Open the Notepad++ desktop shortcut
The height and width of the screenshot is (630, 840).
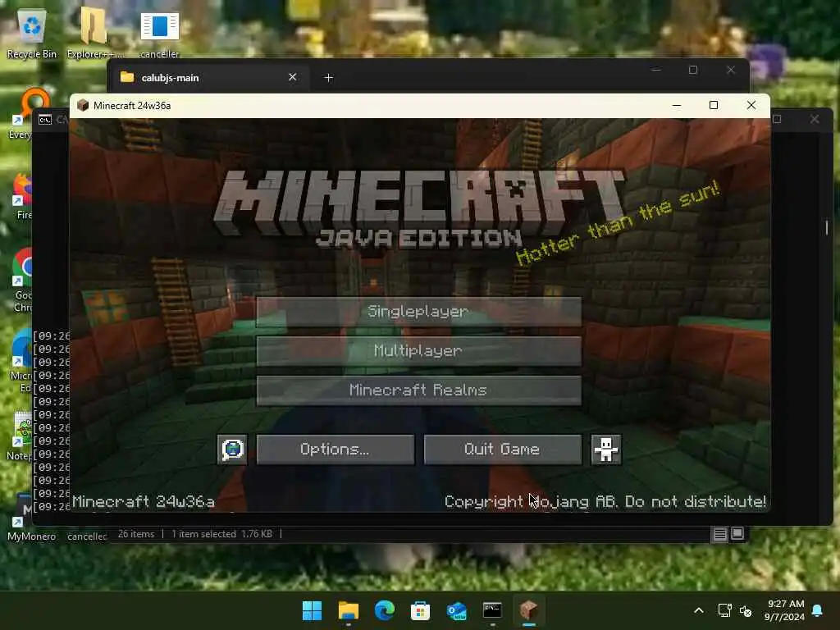(21, 436)
